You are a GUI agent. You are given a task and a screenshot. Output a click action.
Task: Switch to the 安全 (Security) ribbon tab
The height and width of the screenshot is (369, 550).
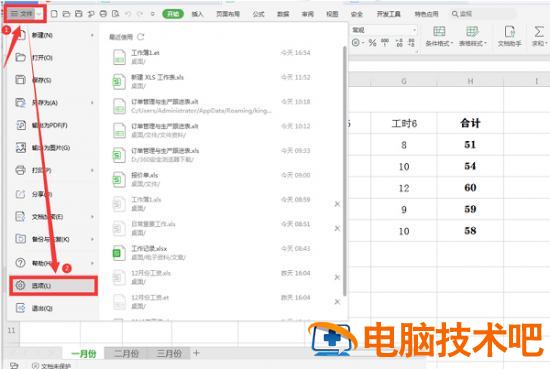(x=357, y=14)
